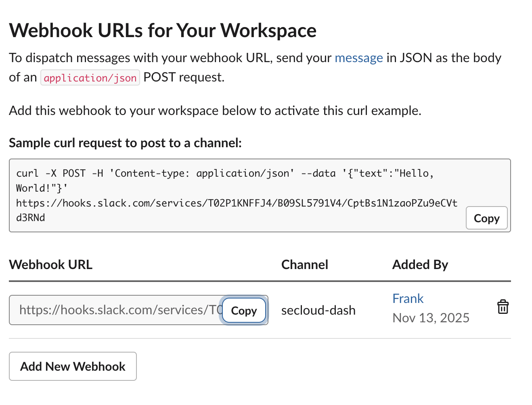Click the 'Webhook URL' column header
The height and width of the screenshot is (405, 532).
51,265
